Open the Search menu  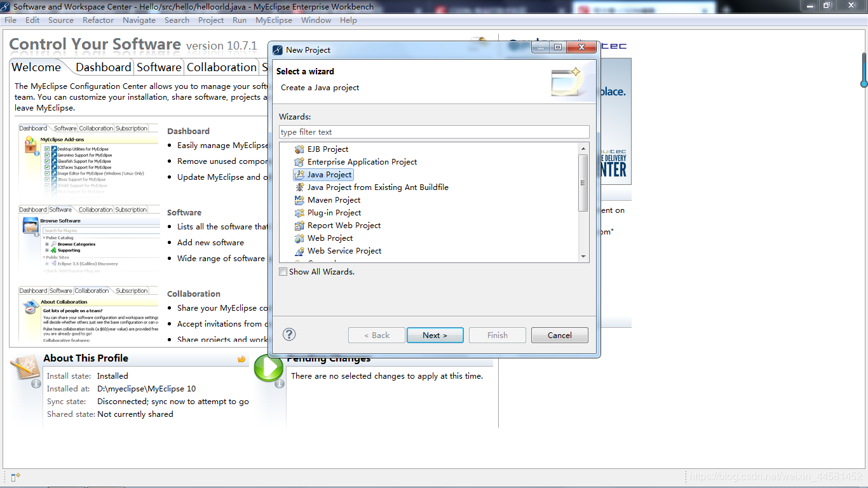tap(177, 20)
